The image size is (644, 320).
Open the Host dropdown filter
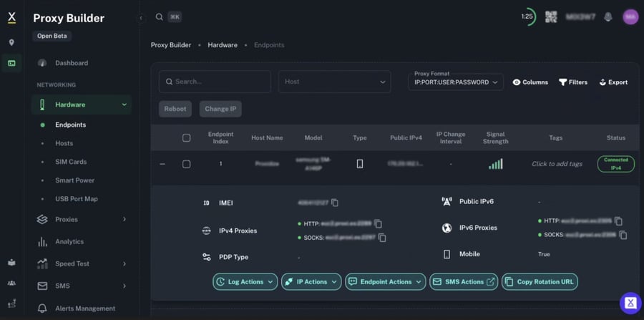tap(335, 82)
